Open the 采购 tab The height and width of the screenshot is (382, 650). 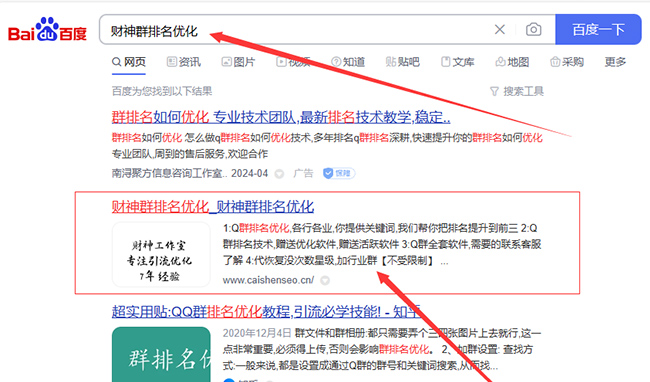pyautogui.click(x=567, y=62)
